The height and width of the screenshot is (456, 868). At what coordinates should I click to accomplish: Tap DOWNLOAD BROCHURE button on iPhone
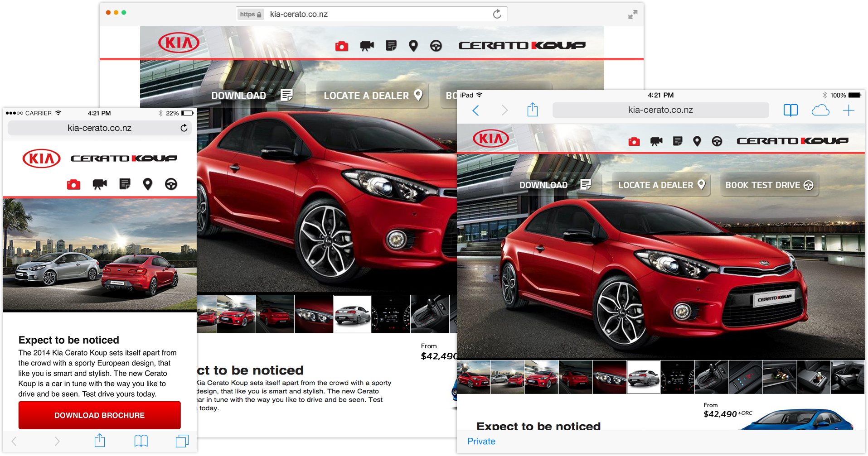coord(100,415)
